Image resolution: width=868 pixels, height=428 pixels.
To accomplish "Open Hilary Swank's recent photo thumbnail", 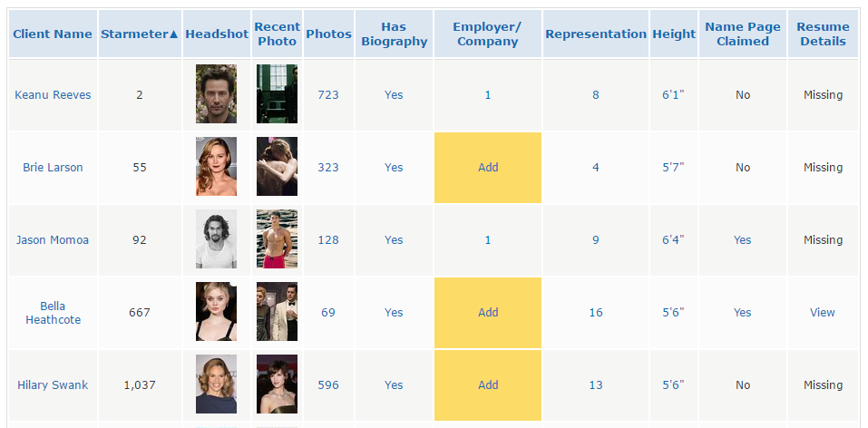I will point(277,384).
